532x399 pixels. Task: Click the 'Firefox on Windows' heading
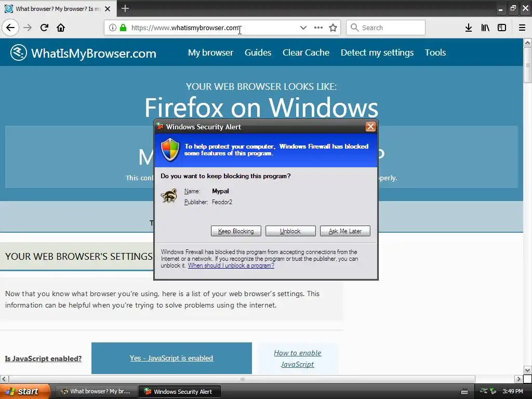[261, 108]
